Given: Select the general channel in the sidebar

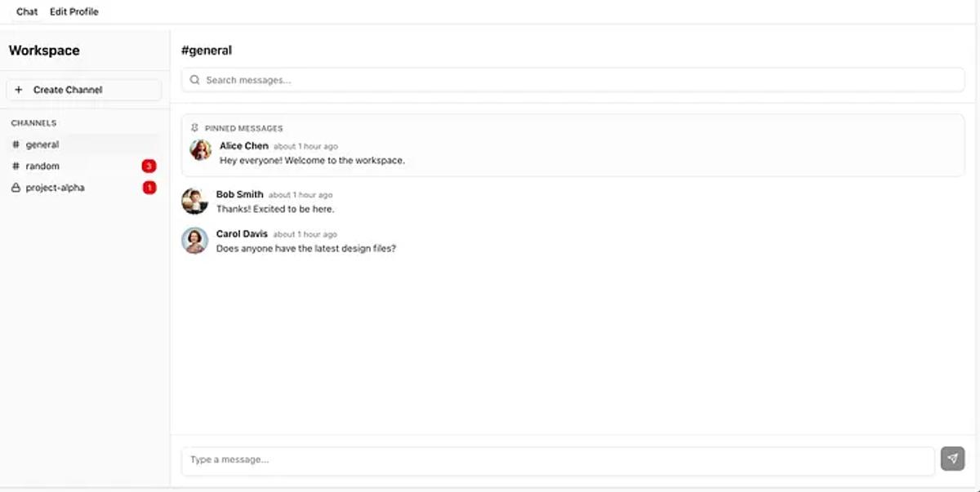Looking at the screenshot, I should 42,144.
